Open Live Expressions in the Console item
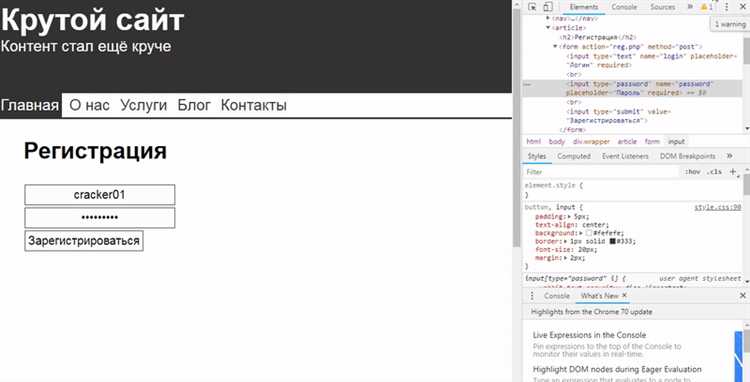Screen dimensions: 750x382 tap(589, 335)
